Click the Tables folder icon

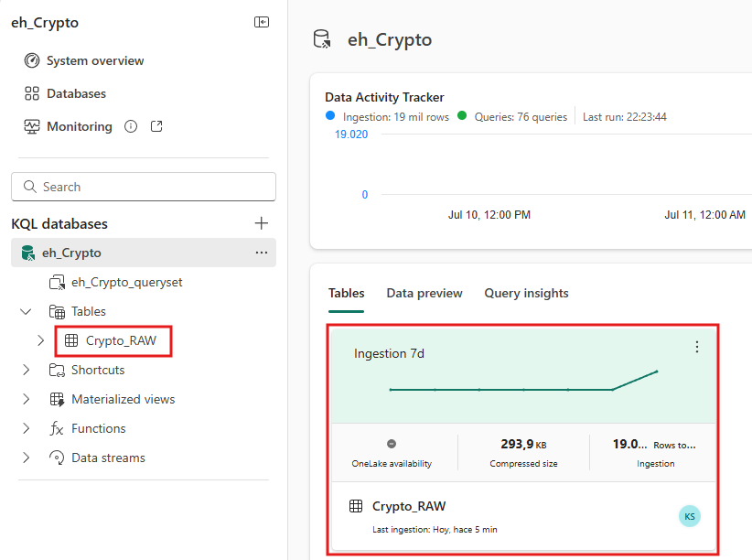click(x=57, y=312)
